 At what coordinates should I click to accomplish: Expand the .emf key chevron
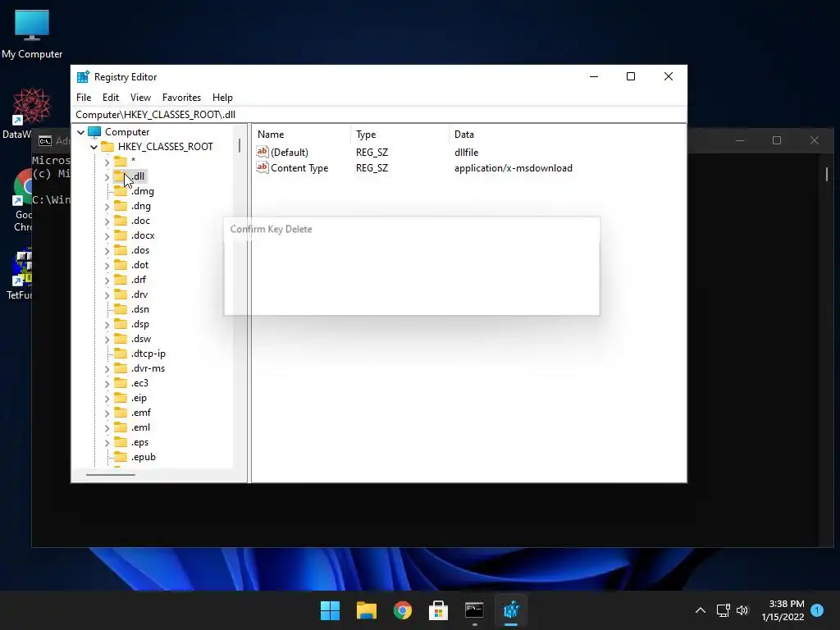coord(107,413)
